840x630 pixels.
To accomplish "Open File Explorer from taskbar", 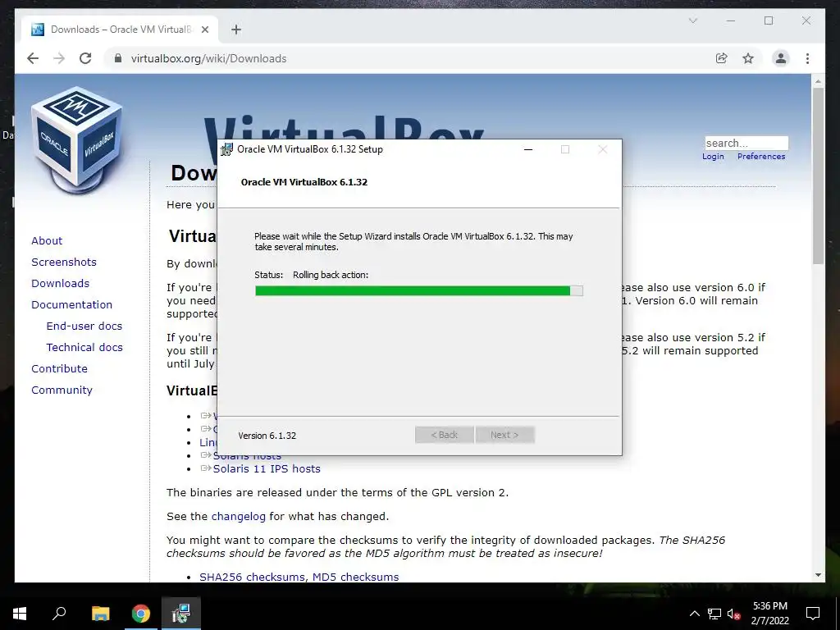I will point(100,614).
